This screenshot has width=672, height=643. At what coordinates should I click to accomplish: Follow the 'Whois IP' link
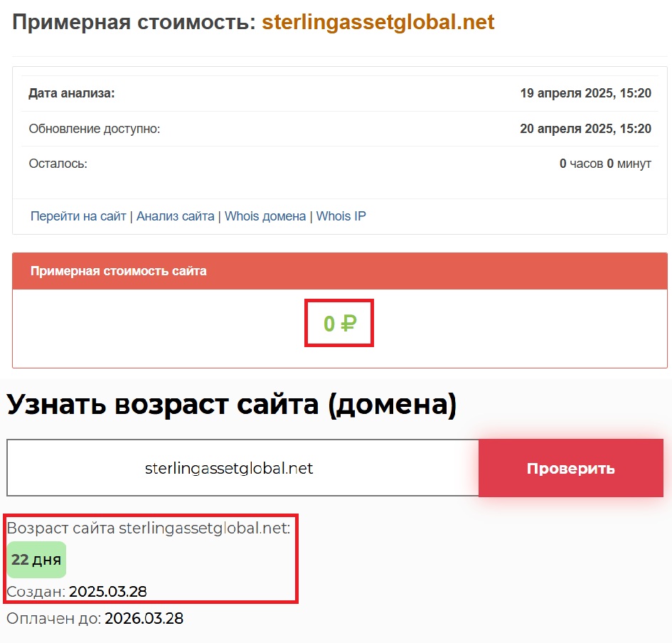(x=341, y=216)
